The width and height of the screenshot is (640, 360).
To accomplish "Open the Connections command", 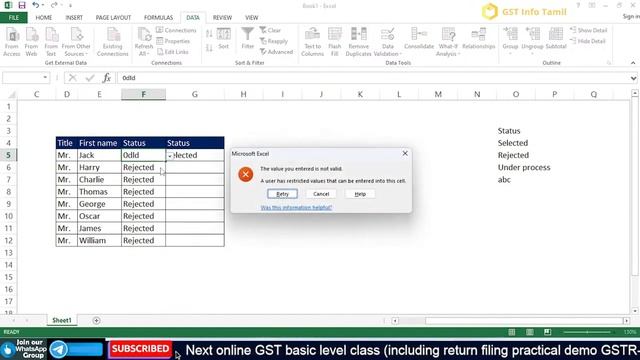I will [176, 30].
